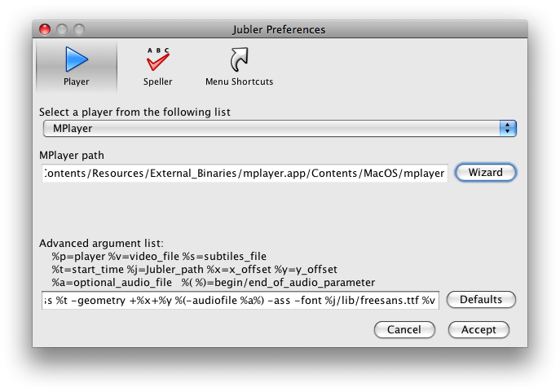Switch to the Speller tab label
The width and height of the screenshot is (560, 392).
(157, 81)
